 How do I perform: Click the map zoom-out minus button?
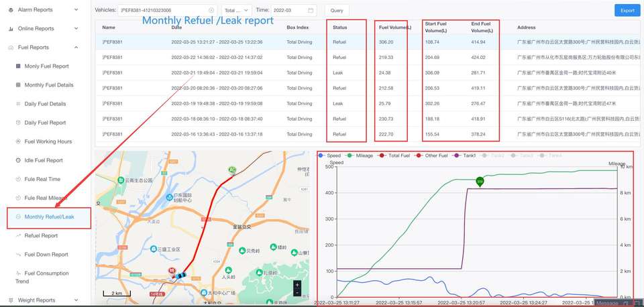297,293
